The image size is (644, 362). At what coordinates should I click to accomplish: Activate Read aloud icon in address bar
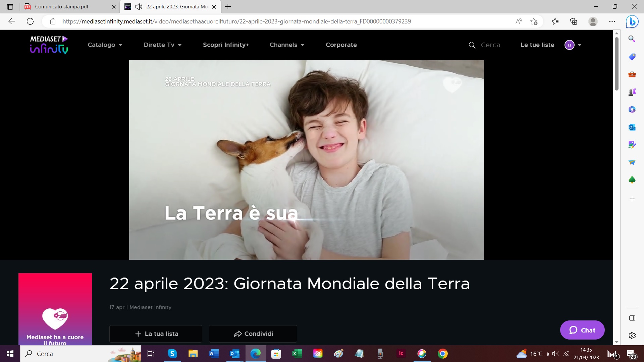point(519,21)
